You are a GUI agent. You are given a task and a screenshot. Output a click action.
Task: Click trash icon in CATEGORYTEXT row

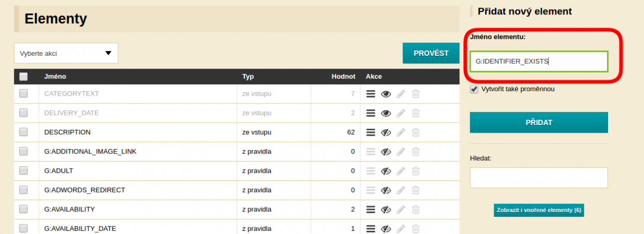(415, 94)
